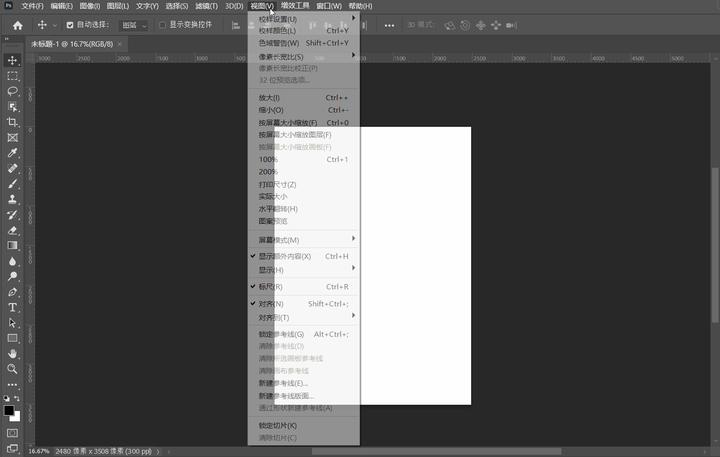Select the Rectangular Marquee tool
Viewport: 720px width, 457px height.
pos(12,76)
